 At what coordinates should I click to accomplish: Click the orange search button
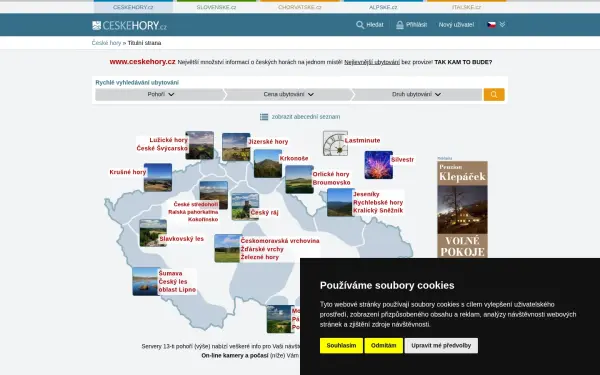click(x=494, y=95)
